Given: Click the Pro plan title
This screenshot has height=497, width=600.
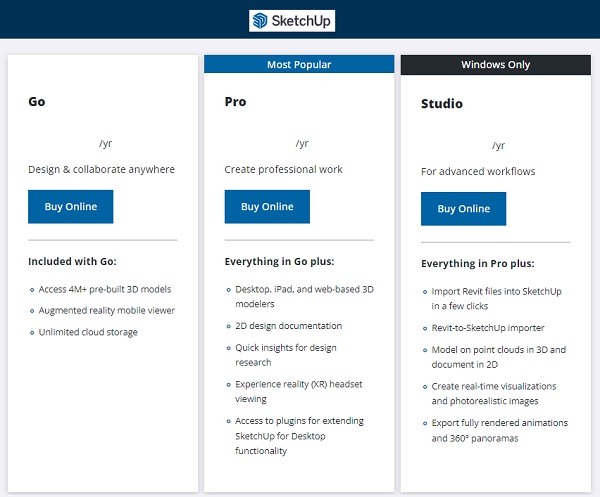Looking at the screenshot, I should click(x=235, y=102).
